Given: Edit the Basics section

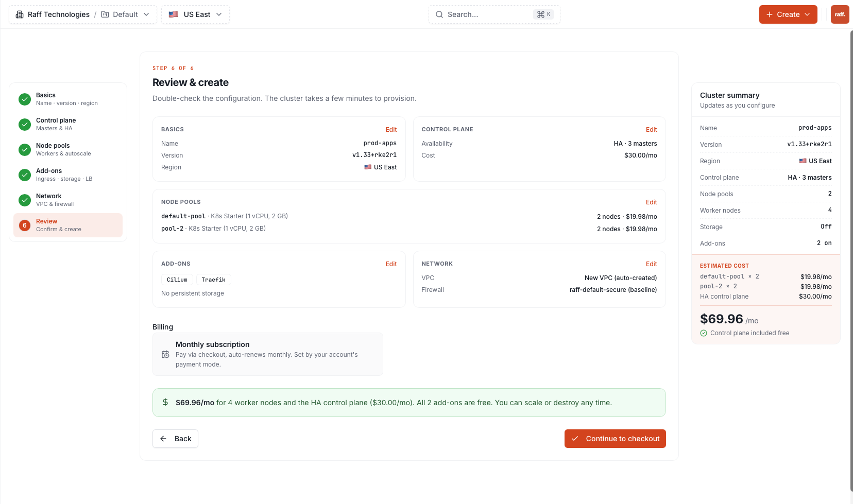Looking at the screenshot, I should [x=391, y=130].
